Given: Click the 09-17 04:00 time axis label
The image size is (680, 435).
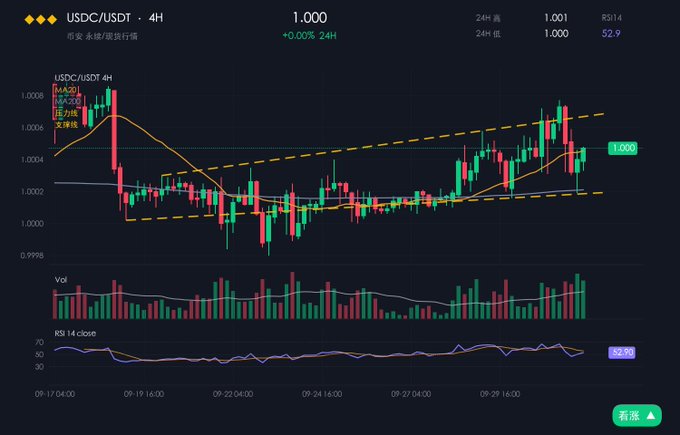Looking at the screenshot, I should tap(55, 394).
